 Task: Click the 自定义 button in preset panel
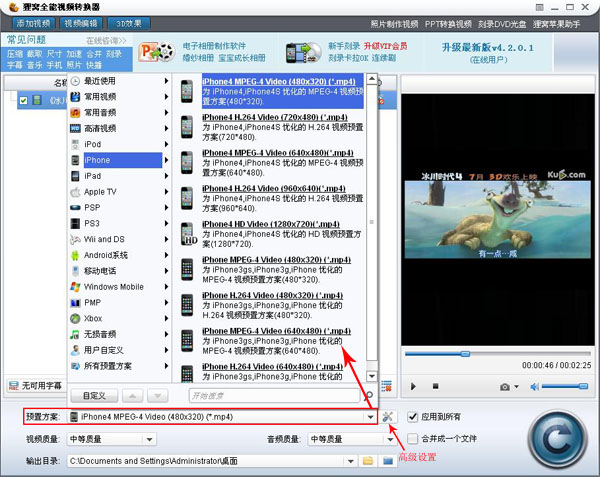94,396
